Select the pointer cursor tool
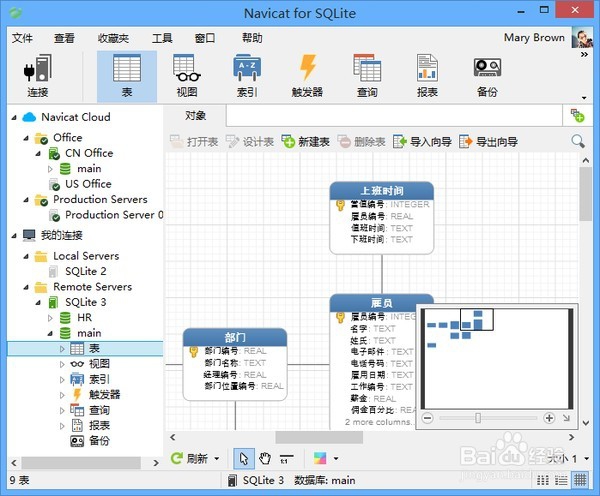The height and width of the screenshot is (496, 600). pyautogui.click(x=243, y=458)
